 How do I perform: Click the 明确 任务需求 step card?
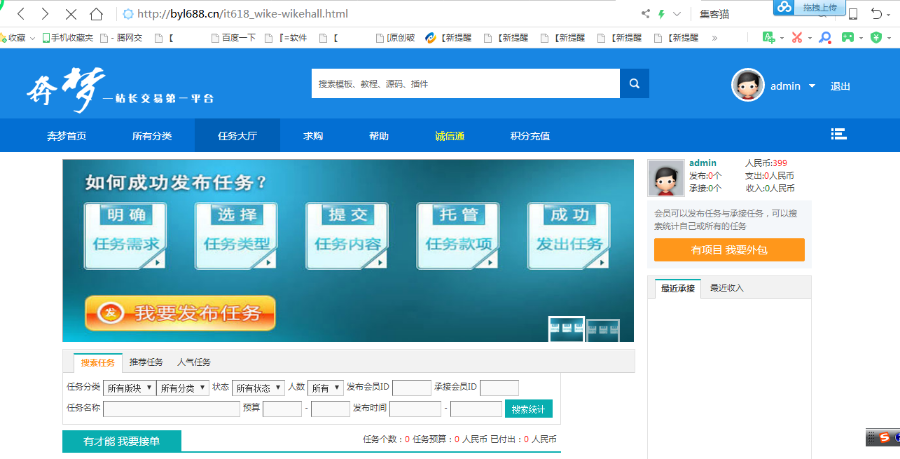pyautogui.click(x=125, y=236)
